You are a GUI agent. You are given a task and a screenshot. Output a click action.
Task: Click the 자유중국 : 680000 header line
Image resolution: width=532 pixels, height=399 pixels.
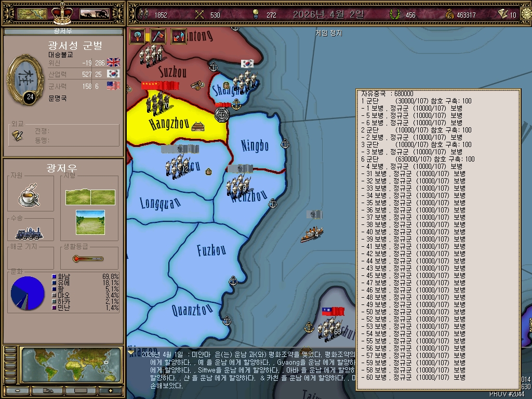point(387,94)
